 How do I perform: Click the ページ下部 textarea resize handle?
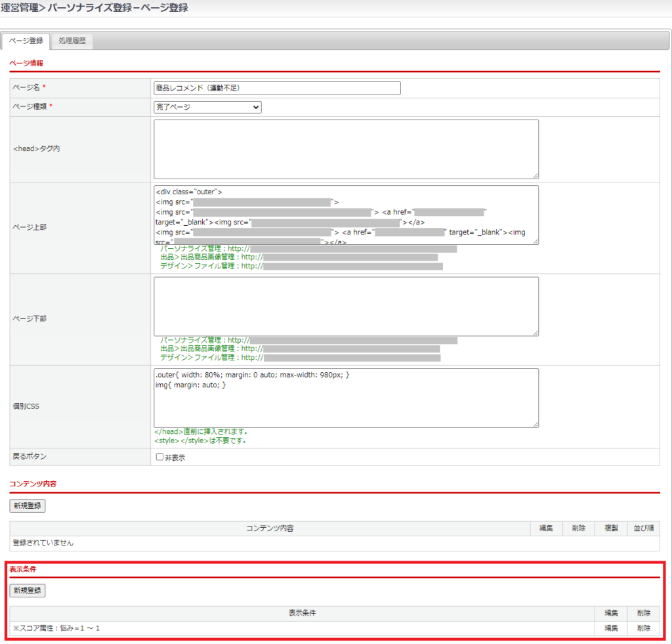pyautogui.click(x=535, y=333)
